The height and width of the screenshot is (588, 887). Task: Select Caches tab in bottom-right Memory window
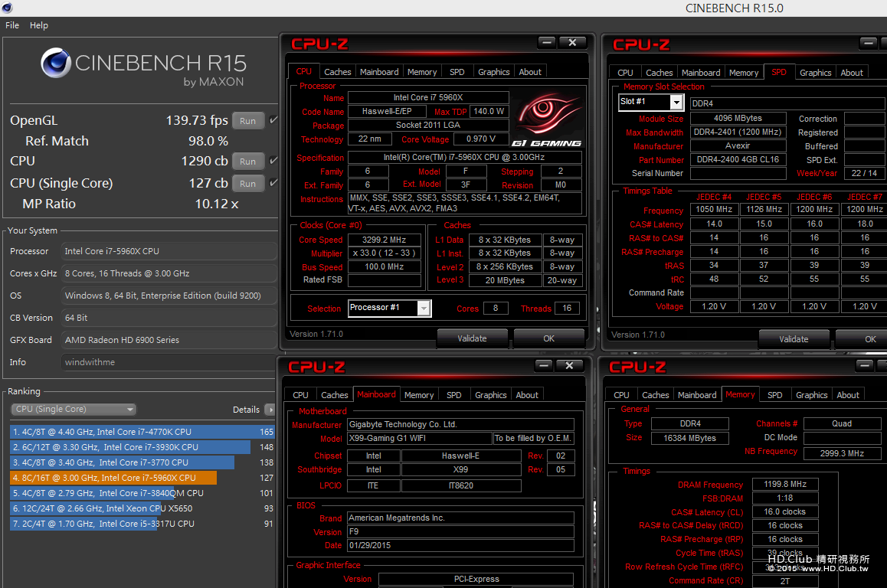(656, 394)
